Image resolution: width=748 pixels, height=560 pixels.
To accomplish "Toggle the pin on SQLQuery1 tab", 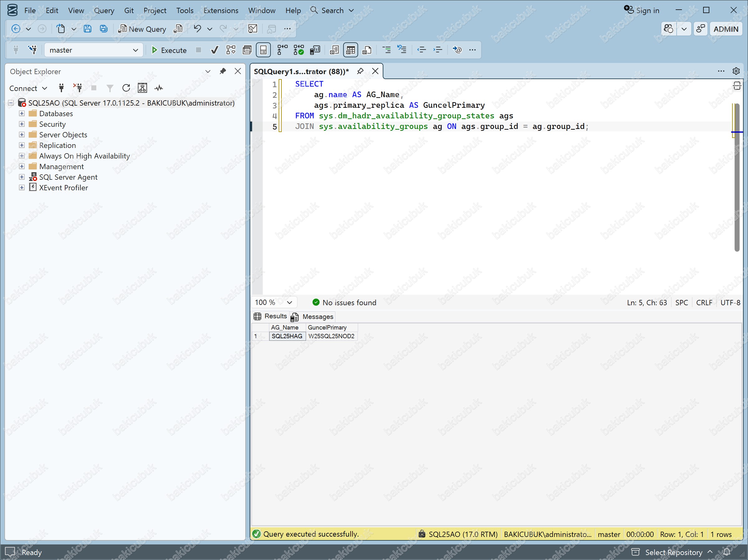I will [360, 71].
